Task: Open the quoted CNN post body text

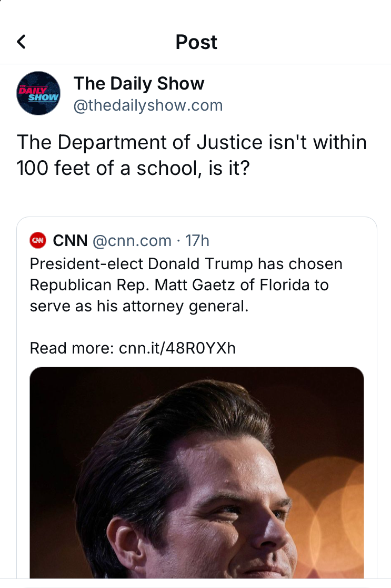Action: point(186,285)
